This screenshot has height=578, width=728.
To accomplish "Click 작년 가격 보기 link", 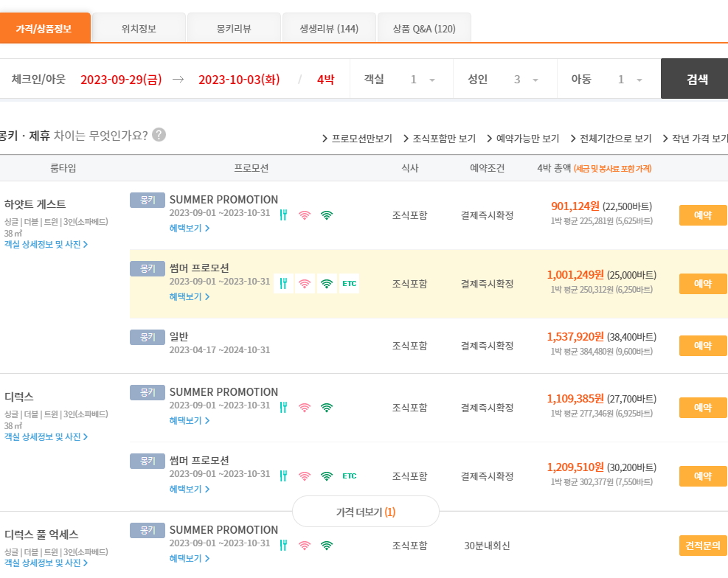I will pos(695,139).
